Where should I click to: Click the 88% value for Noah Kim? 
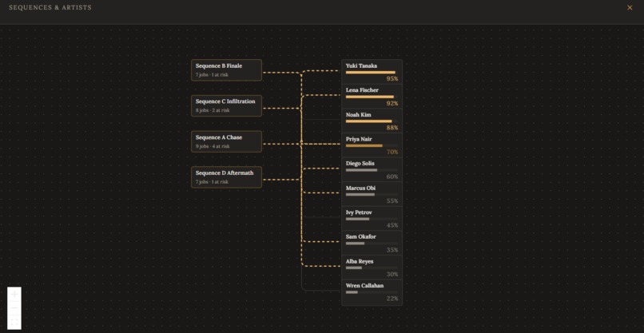click(x=392, y=128)
